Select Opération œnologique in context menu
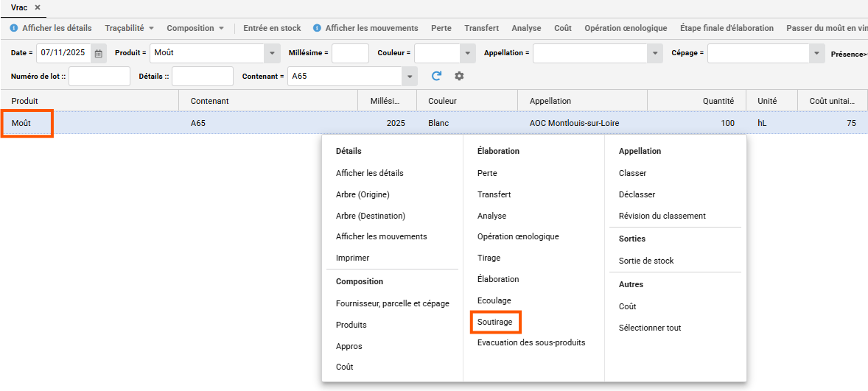 (518, 236)
